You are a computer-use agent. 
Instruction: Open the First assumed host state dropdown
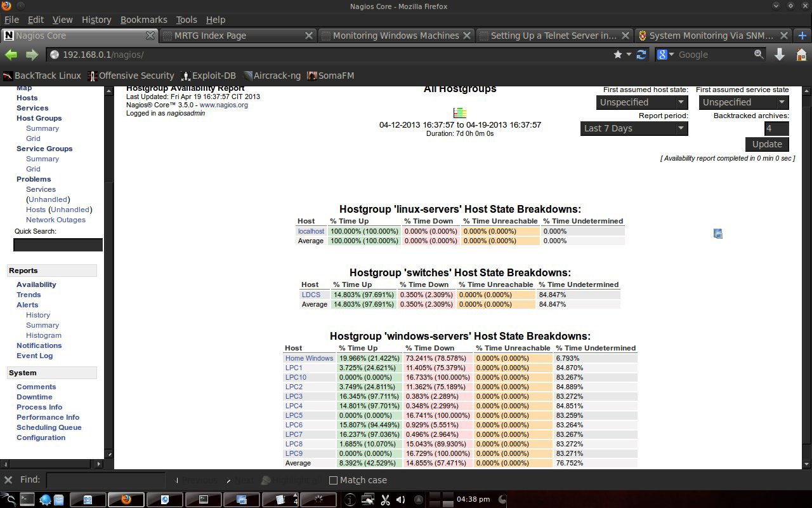pos(642,102)
